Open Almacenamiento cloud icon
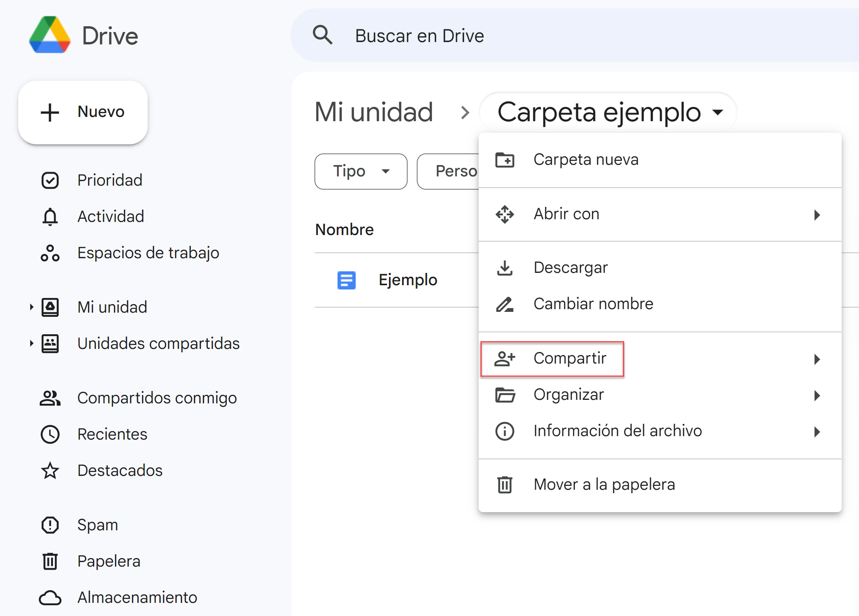Screen dimensions: 859x616 pos(50,597)
